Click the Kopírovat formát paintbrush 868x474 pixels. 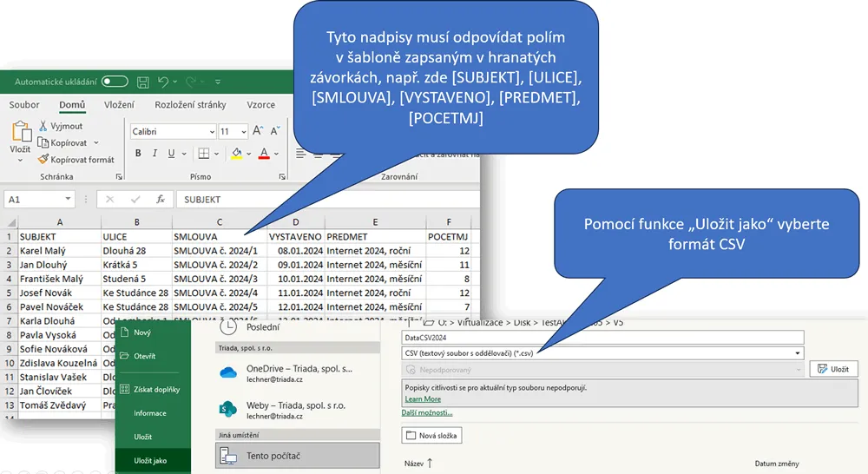(x=43, y=160)
